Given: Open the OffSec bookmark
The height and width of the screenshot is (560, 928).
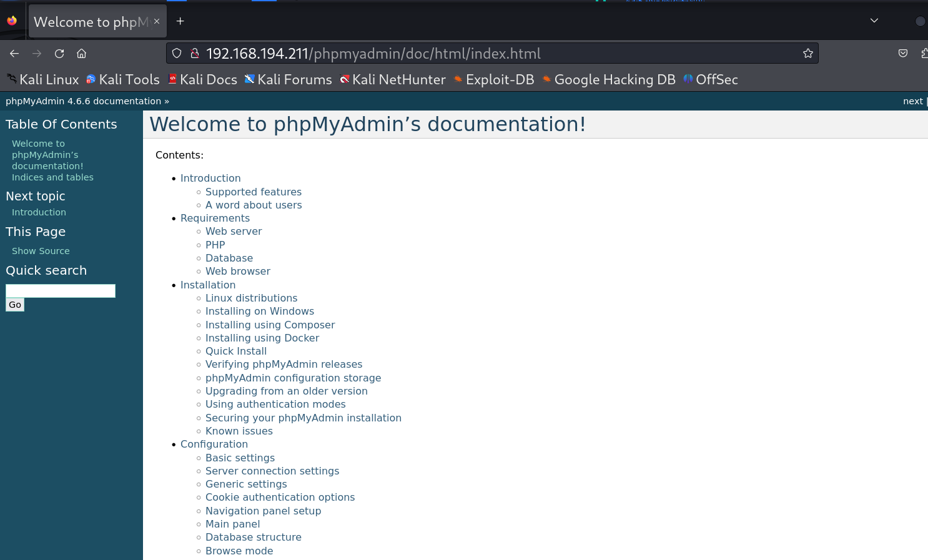Looking at the screenshot, I should [711, 80].
